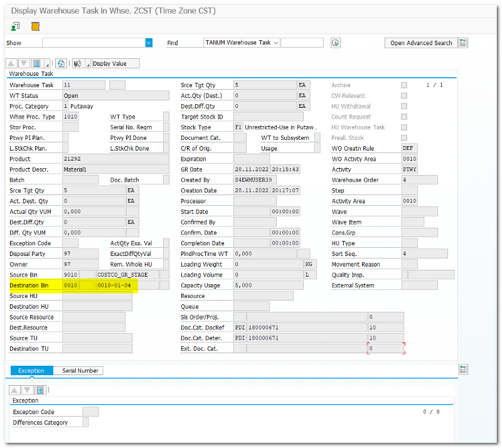Image resolution: width=502 pixels, height=448 pixels.
Task: Toggle the Archive checkbox
Action: coord(404,85)
